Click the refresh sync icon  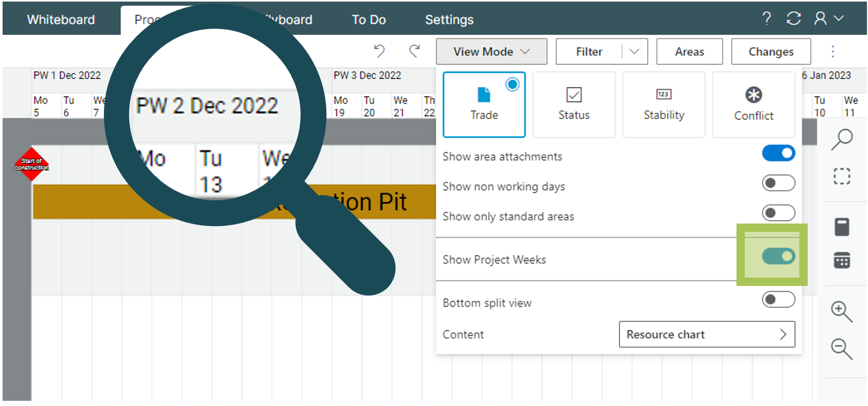[x=794, y=19]
